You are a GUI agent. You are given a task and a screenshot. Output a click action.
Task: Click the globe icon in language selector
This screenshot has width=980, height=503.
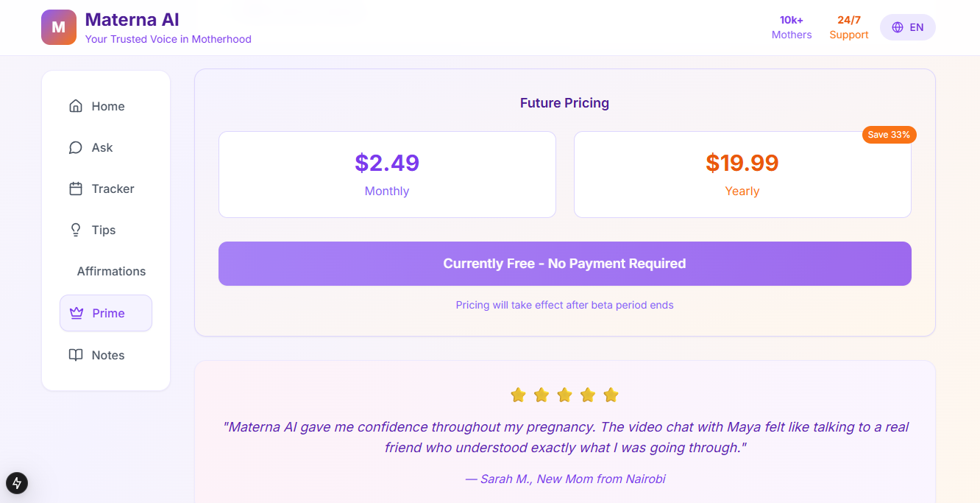(x=898, y=27)
